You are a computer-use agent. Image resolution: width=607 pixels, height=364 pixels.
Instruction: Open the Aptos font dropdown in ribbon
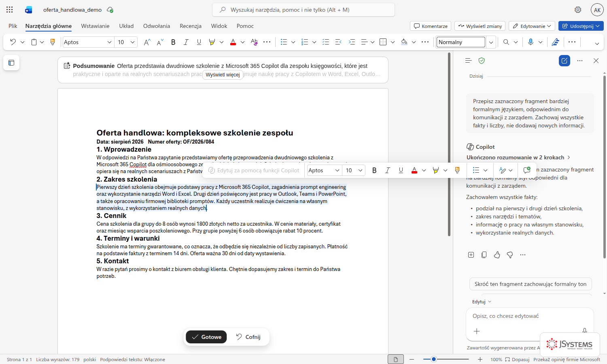[109, 42]
